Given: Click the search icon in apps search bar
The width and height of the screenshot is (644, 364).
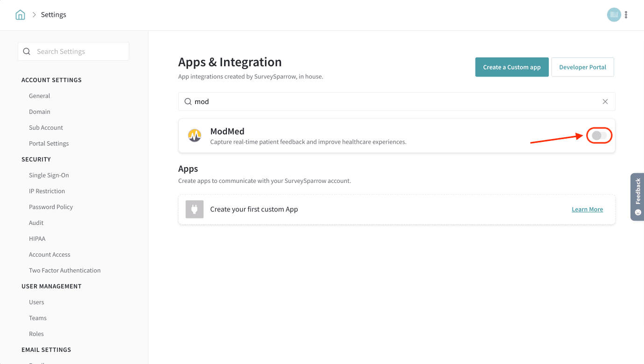Looking at the screenshot, I should click(x=188, y=102).
